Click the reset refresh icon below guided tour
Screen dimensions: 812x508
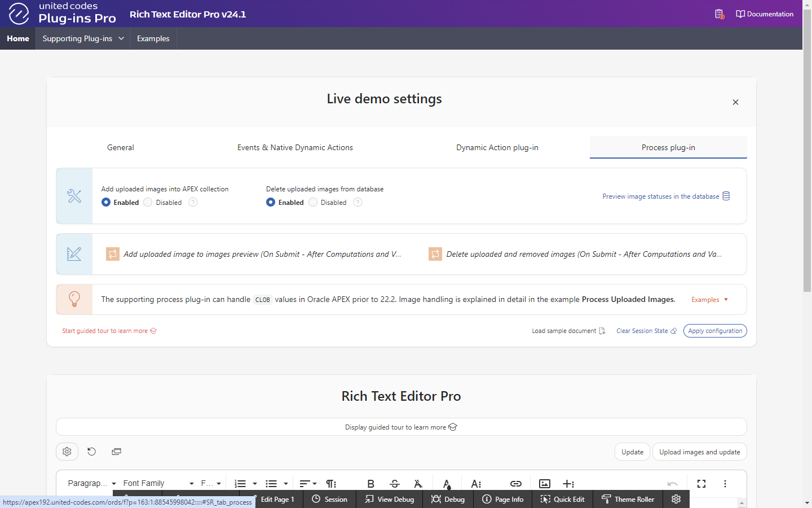[91, 452]
